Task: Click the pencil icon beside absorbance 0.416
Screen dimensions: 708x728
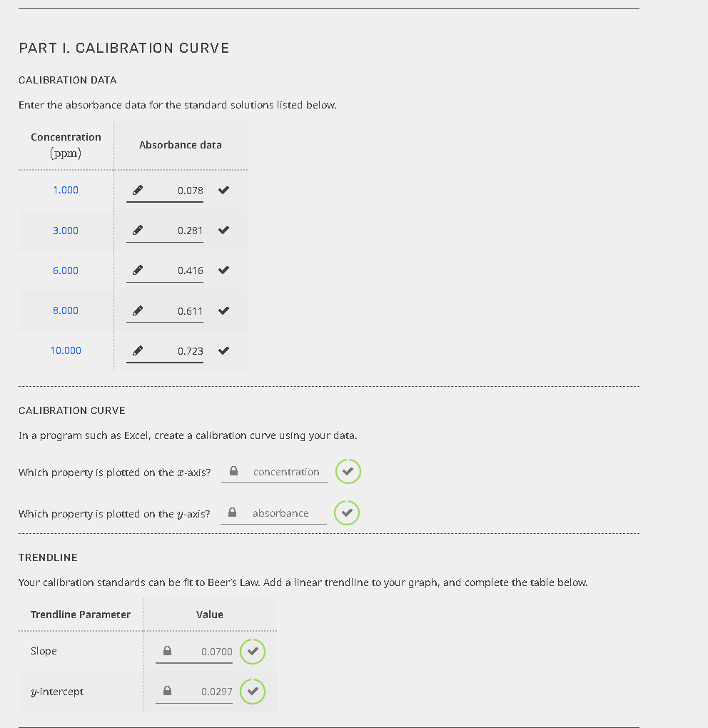Action: click(x=138, y=270)
